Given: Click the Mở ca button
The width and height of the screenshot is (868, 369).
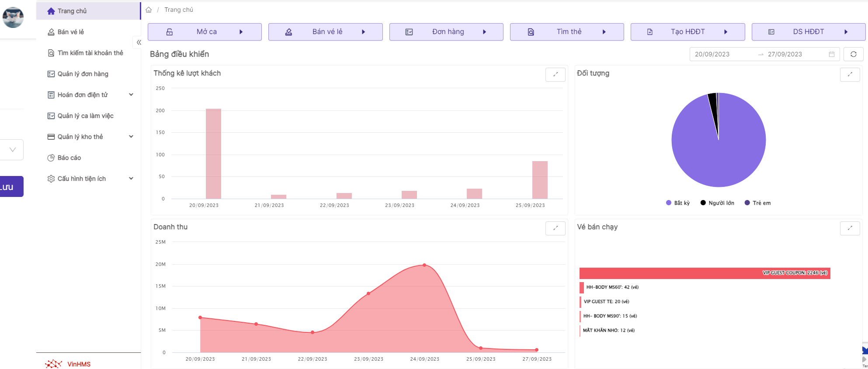Looking at the screenshot, I should pyautogui.click(x=205, y=32).
